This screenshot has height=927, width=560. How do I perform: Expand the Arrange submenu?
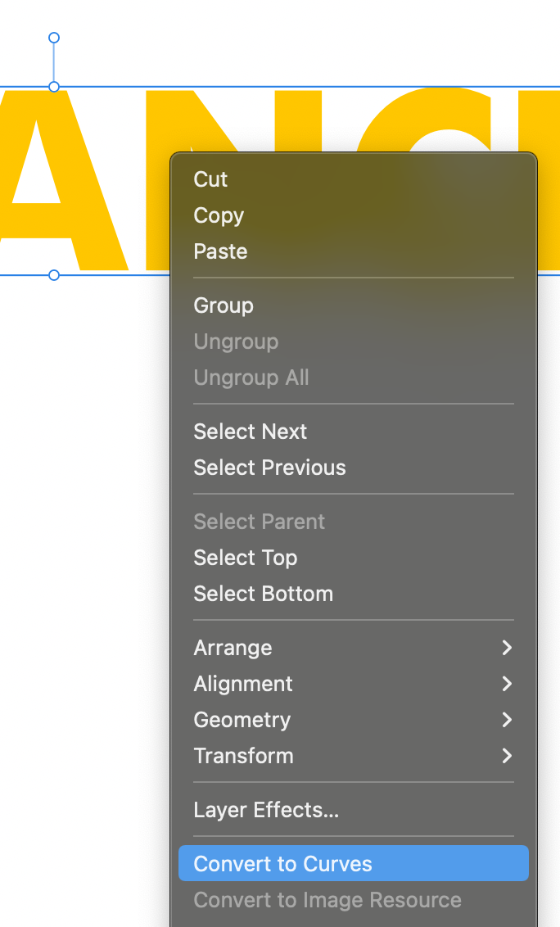[x=233, y=648]
